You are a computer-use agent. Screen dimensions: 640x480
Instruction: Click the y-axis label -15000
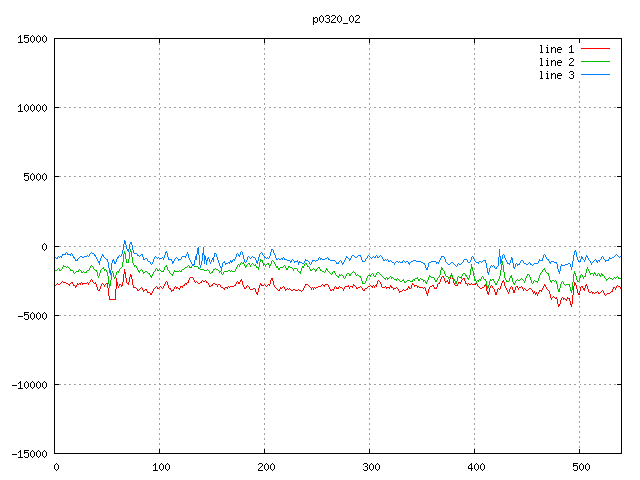(x=29, y=454)
